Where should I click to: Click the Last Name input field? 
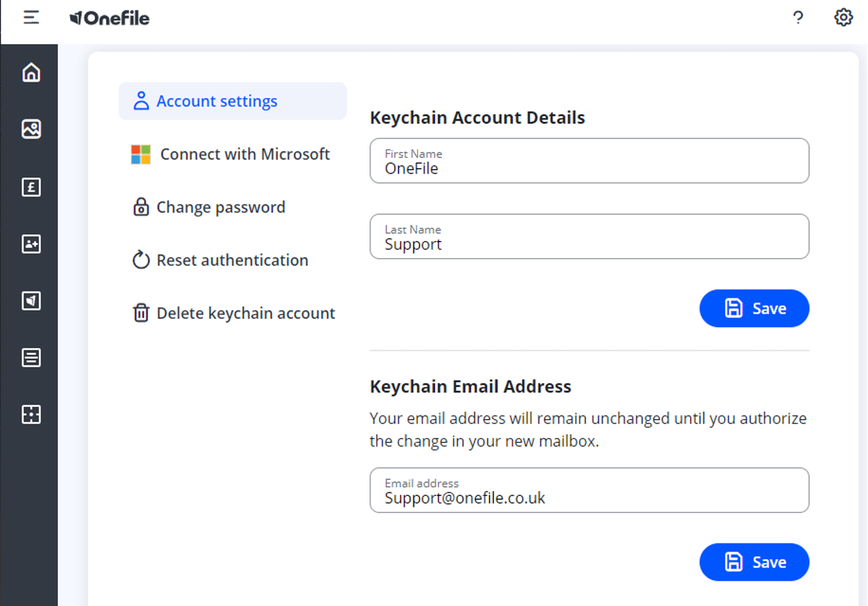[589, 237]
